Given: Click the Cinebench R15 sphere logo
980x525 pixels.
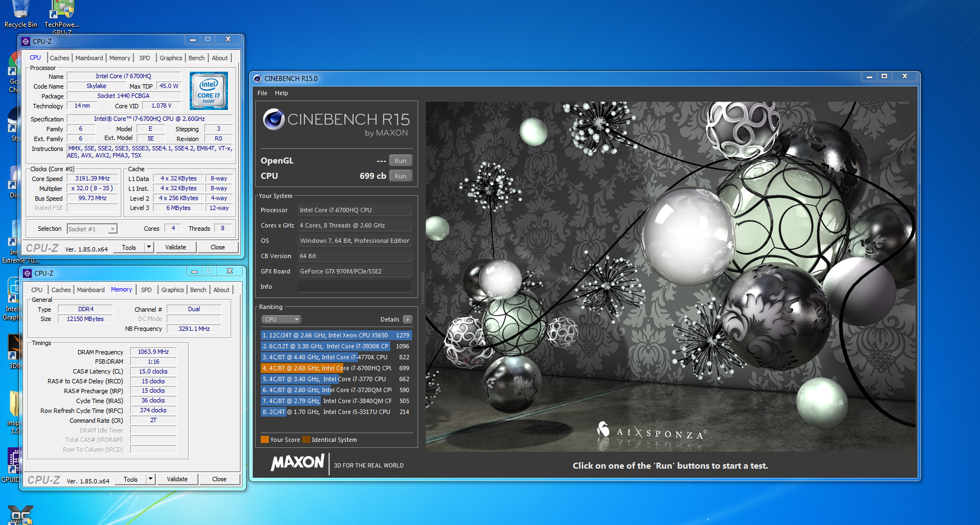Looking at the screenshot, I should pos(273,119).
